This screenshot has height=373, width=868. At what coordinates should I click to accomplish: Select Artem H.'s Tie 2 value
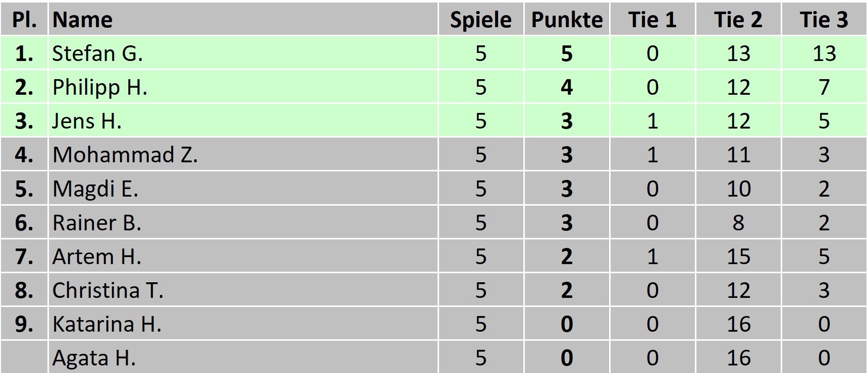(x=738, y=257)
